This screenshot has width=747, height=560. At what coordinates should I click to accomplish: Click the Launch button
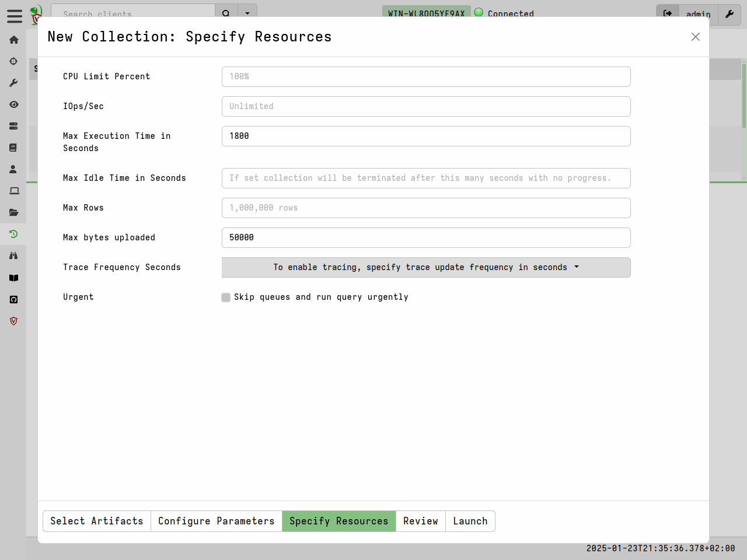470,521
